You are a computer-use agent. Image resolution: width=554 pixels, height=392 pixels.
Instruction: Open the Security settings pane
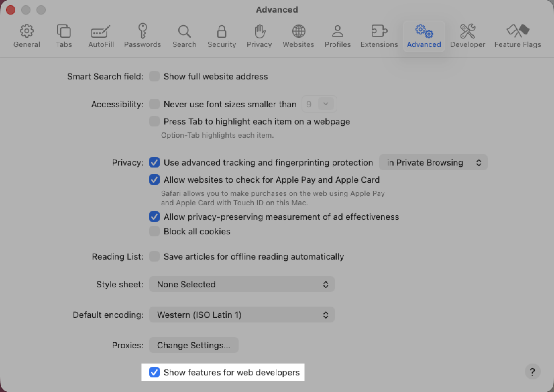[222, 36]
